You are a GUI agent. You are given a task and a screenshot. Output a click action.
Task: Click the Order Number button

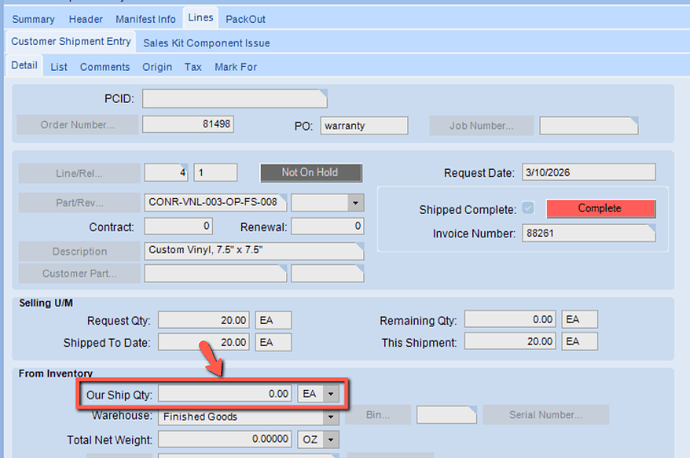click(77, 125)
